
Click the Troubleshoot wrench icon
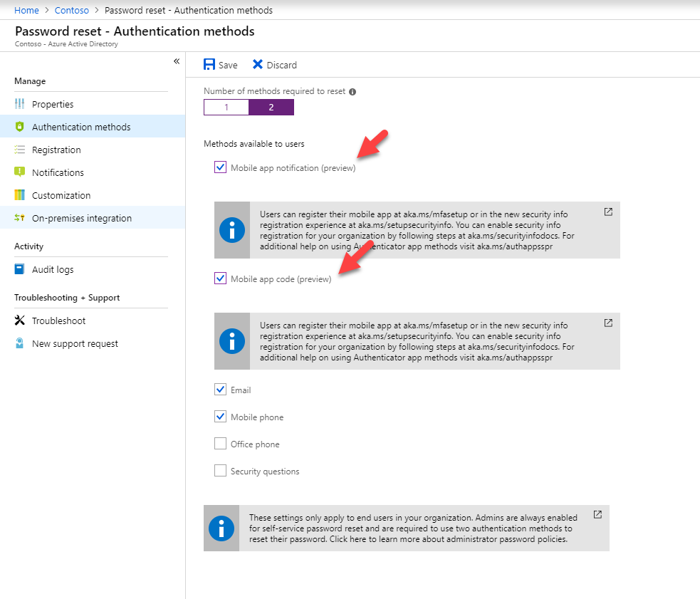(x=19, y=321)
